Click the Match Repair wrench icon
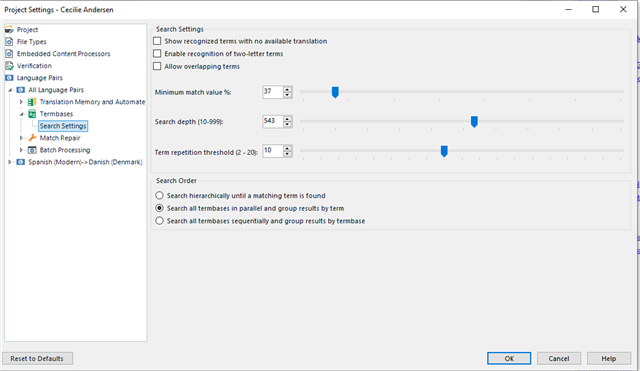This screenshot has width=640, height=371. [32, 138]
